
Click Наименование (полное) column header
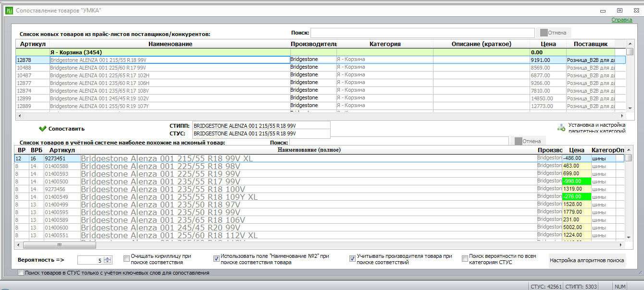(309, 150)
